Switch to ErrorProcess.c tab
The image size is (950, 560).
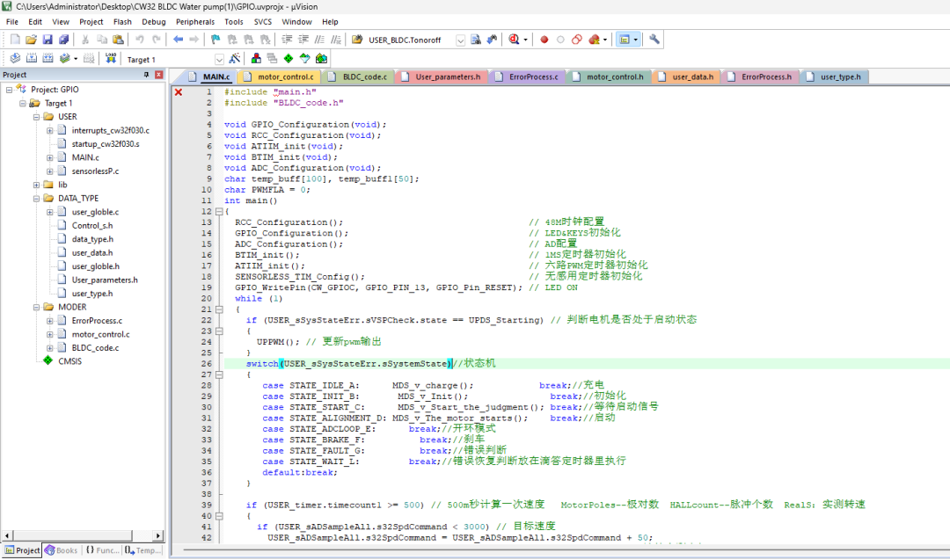click(528, 76)
